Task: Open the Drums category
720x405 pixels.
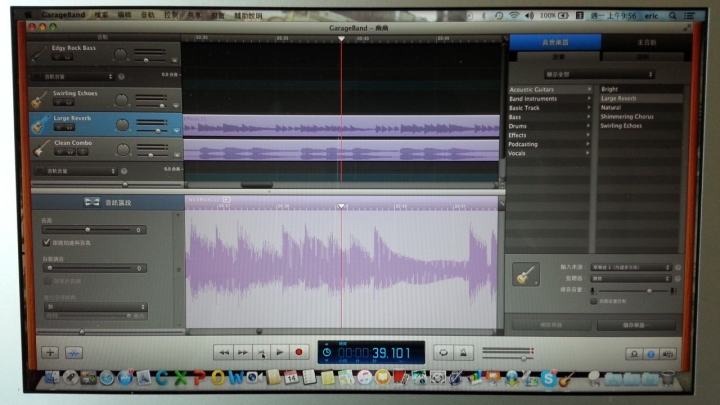Action: coord(550,126)
